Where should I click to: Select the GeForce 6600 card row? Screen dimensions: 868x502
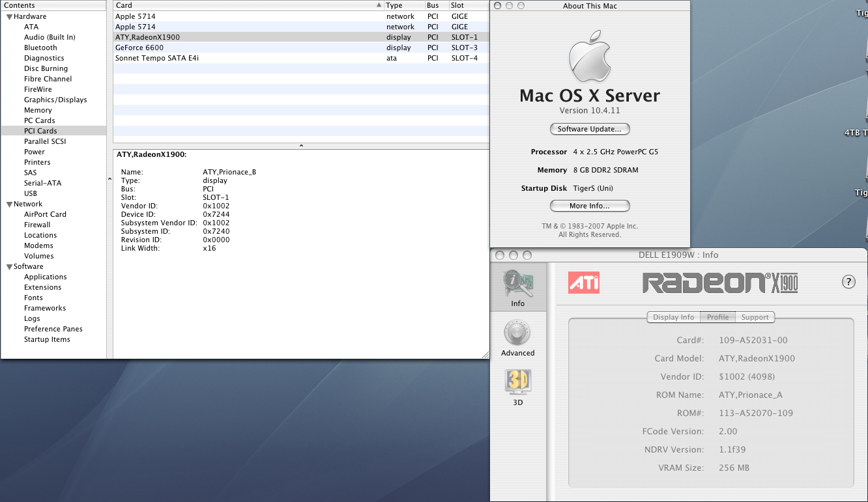click(301, 48)
